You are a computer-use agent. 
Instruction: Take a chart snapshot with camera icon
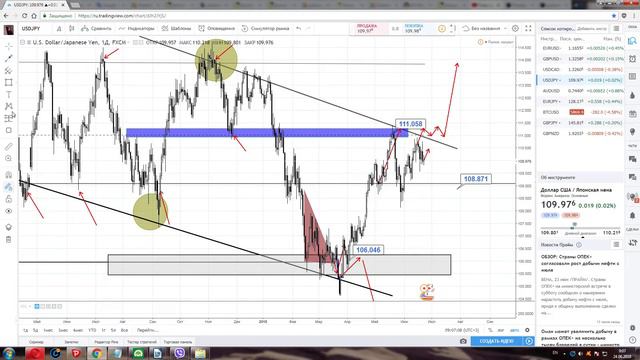click(463, 341)
